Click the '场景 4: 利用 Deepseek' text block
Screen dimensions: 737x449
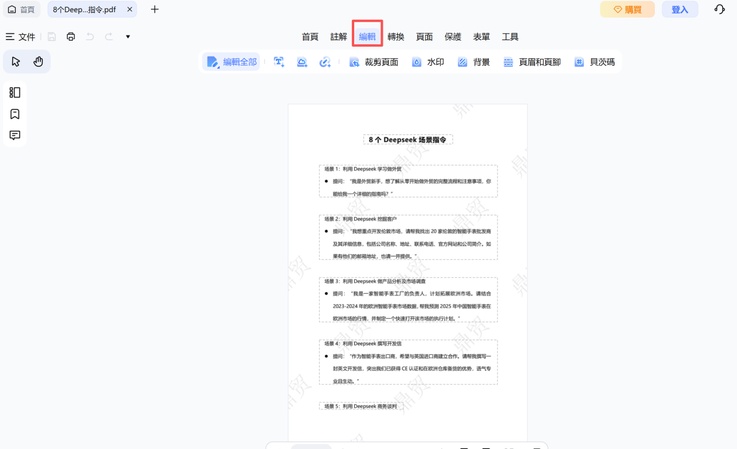coord(408,362)
